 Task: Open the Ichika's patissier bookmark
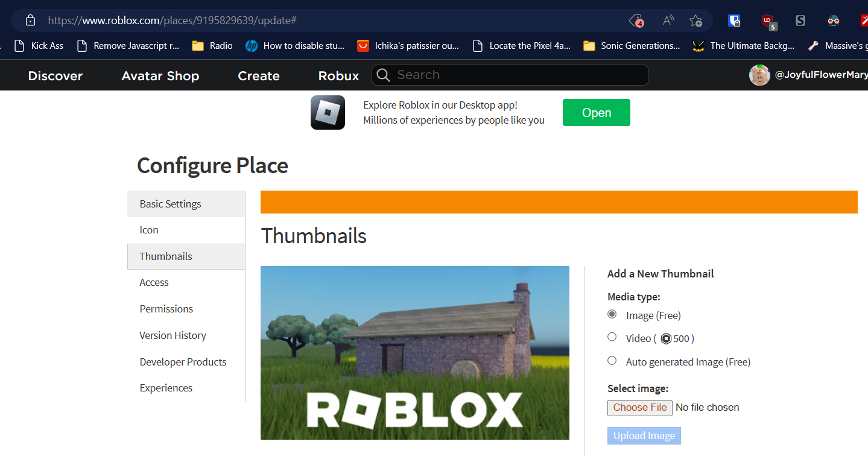(x=408, y=46)
